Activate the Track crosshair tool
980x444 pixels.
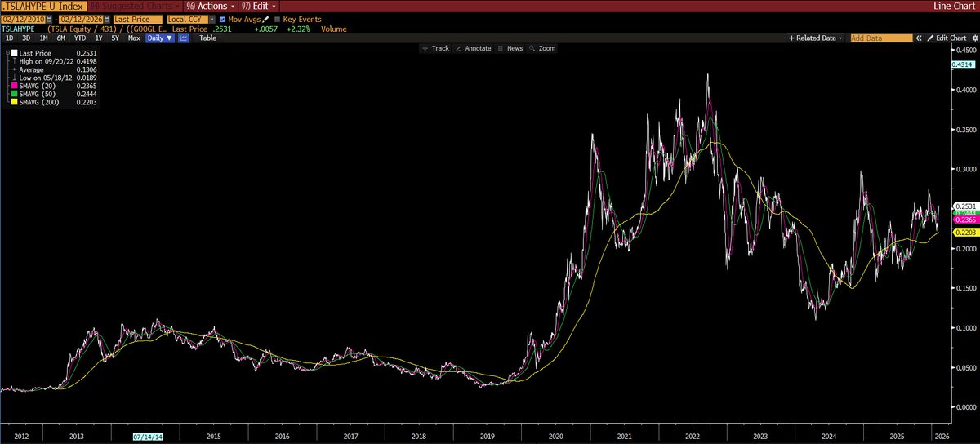(x=434, y=48)
